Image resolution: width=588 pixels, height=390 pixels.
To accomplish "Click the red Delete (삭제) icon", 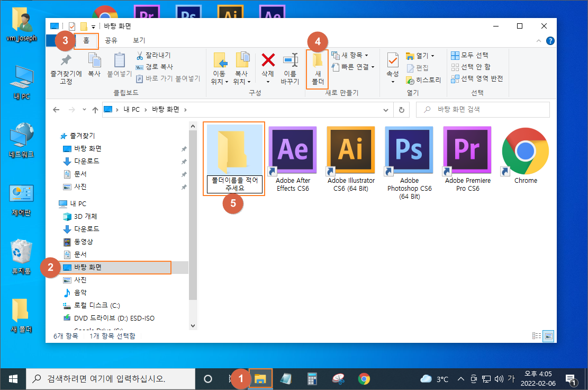I will [268, 60].
